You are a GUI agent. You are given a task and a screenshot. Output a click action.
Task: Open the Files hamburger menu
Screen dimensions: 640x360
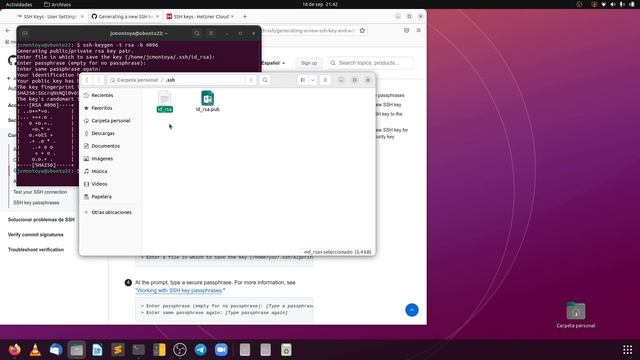click(x=325, y=80)
